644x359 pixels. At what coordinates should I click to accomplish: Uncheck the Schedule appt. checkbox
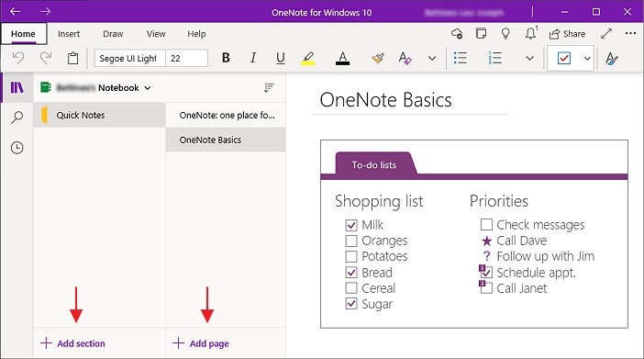pyautogui.click(x=486, y=272)
